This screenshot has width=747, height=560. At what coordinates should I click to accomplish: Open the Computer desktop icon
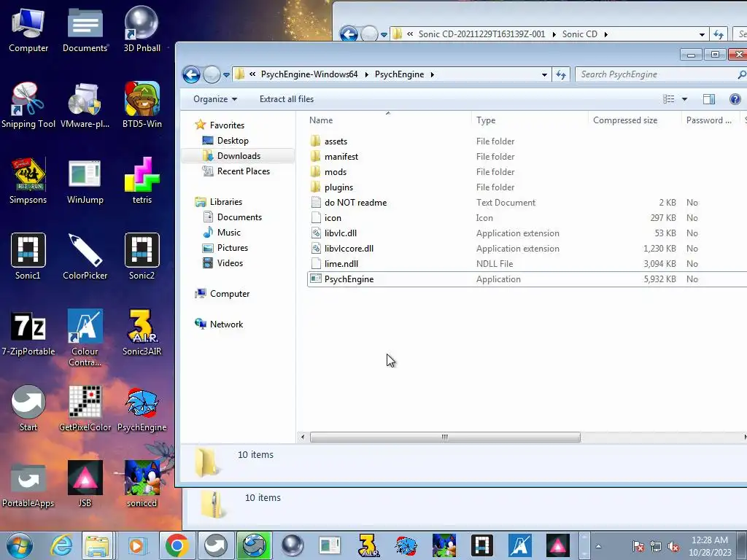[x=28, y=29]
